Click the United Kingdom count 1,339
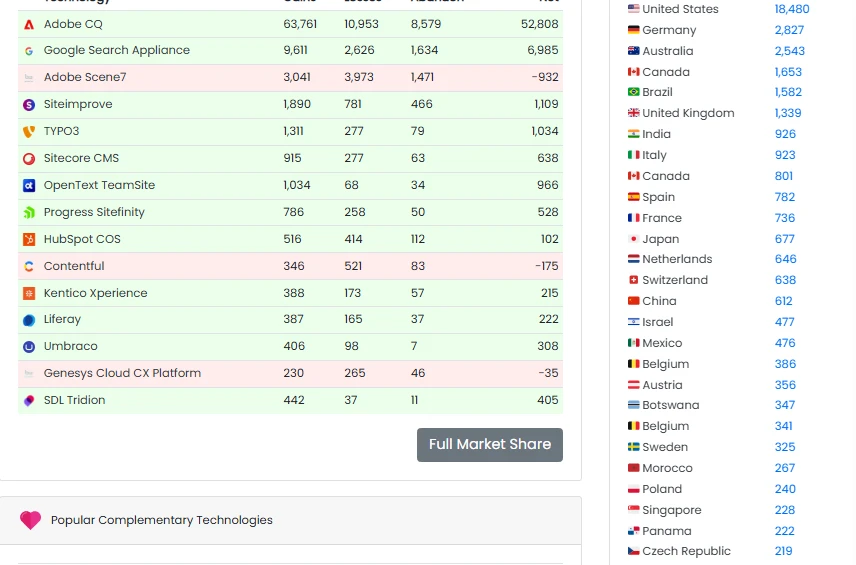Image resolution: width=856 pixels, height=565 pixels. point(788,113)
